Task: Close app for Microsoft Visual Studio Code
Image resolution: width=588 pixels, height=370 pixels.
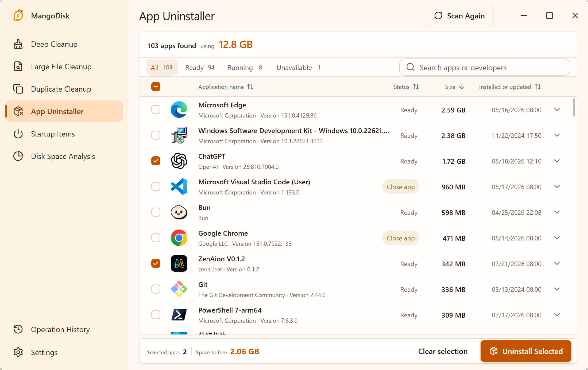Action: (401, 186)
